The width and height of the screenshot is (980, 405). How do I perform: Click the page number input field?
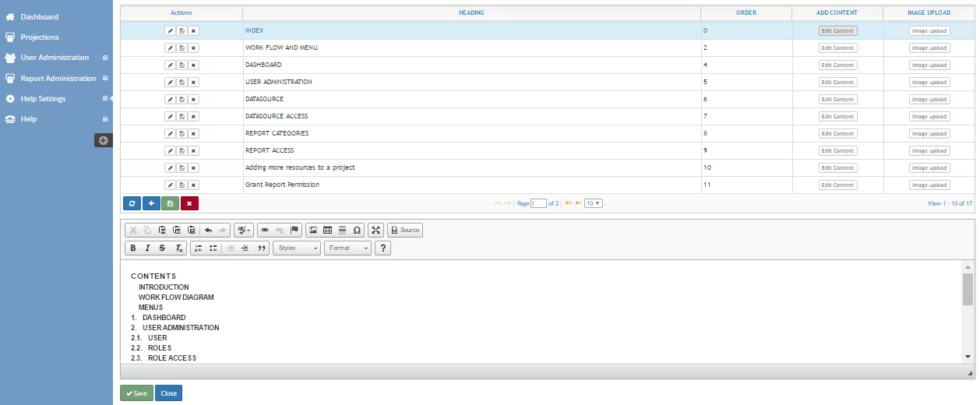pyautogui.click(x=538, y=203)
